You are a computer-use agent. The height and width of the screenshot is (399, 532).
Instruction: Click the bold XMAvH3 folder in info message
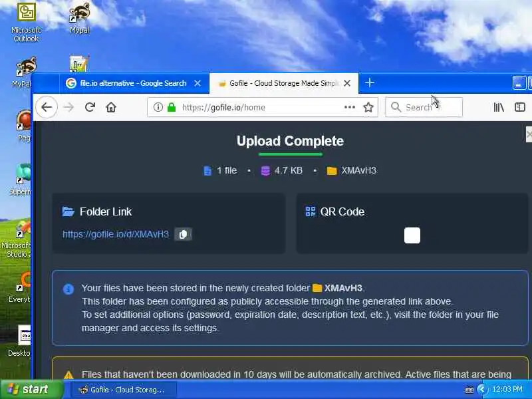[343, 288]
